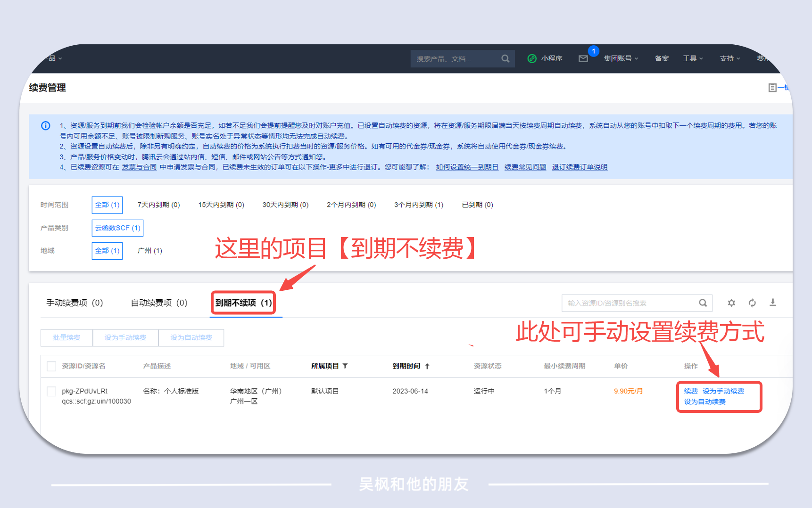Screen dimensions: 812x508
Task: Open table column settings gear icon
Action: click(x=731, y=303)
